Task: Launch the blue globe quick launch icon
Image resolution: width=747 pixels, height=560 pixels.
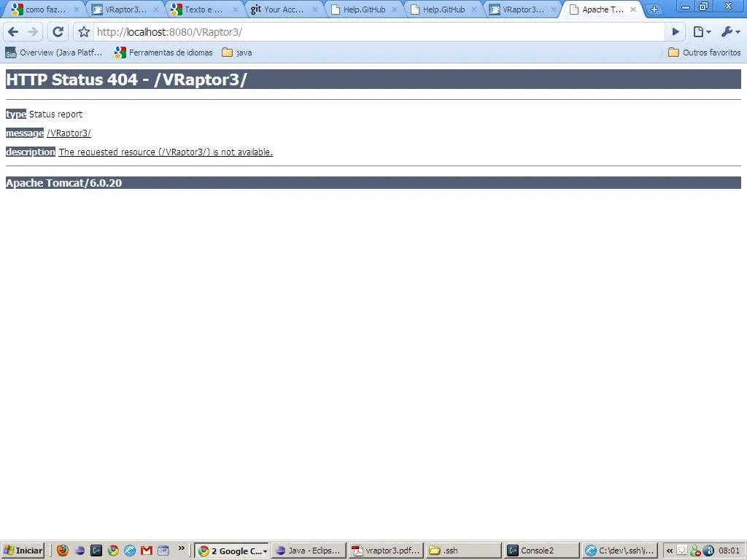Action: coord(130,551)
